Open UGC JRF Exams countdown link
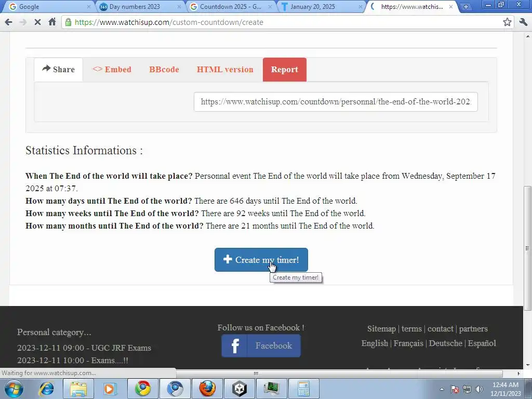 click(x=84, y=348)
